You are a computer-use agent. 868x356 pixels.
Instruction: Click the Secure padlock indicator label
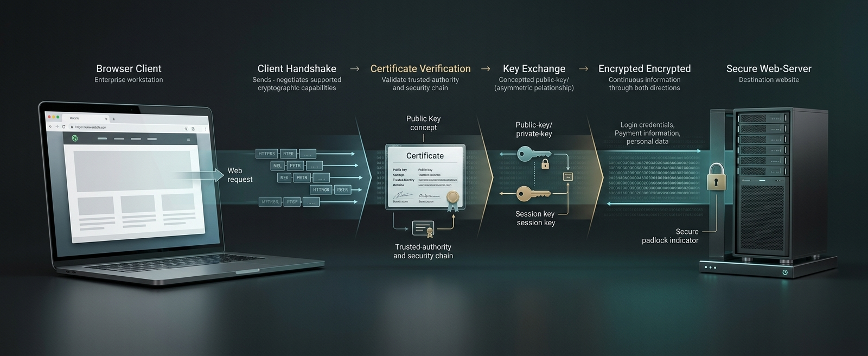671,236
